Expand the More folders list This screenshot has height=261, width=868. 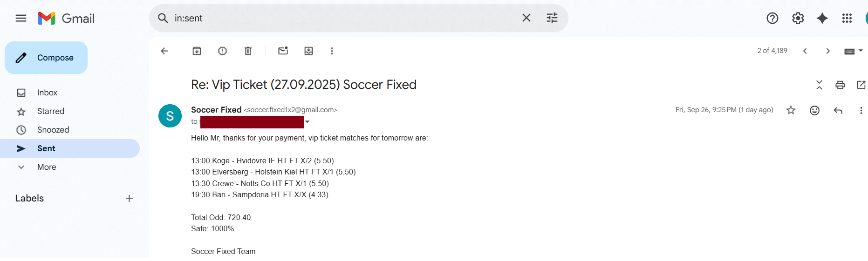click(47, 167)
